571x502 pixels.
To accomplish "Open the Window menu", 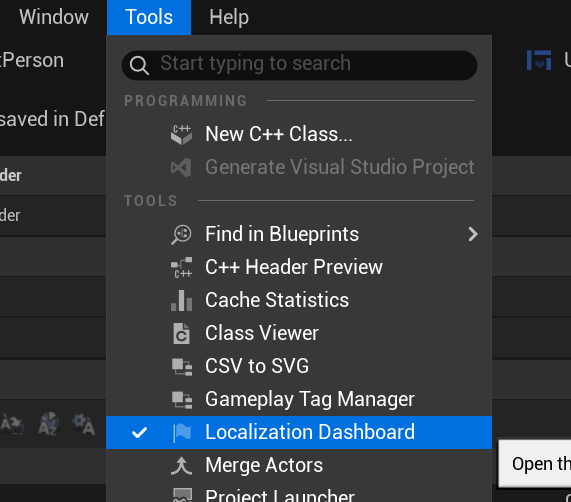I will pos(54,17).
